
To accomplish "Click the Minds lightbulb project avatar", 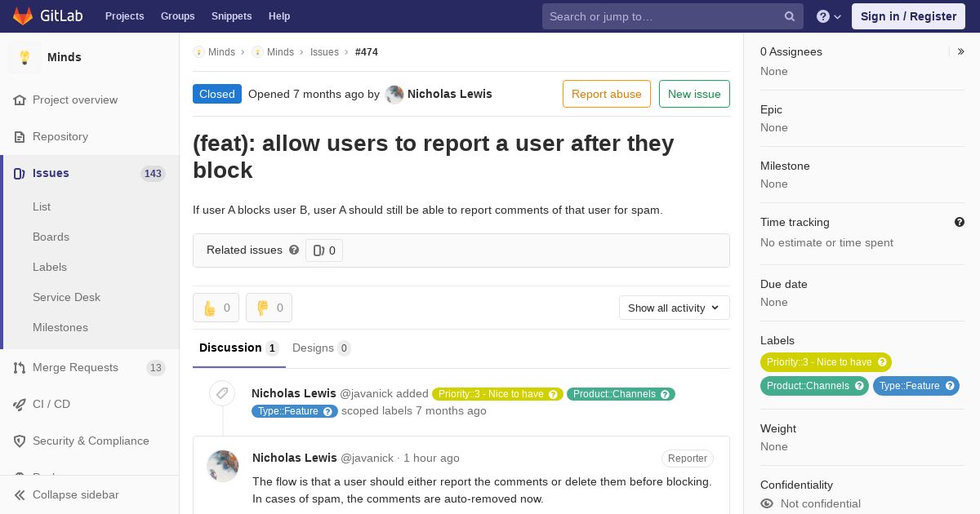I will tap(24, 57).
